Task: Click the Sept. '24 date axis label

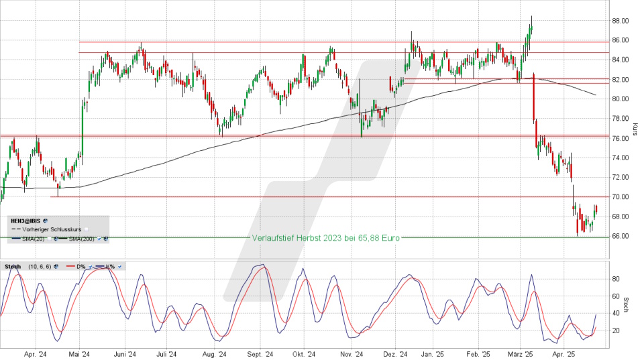Action: [x=260, y=354]
